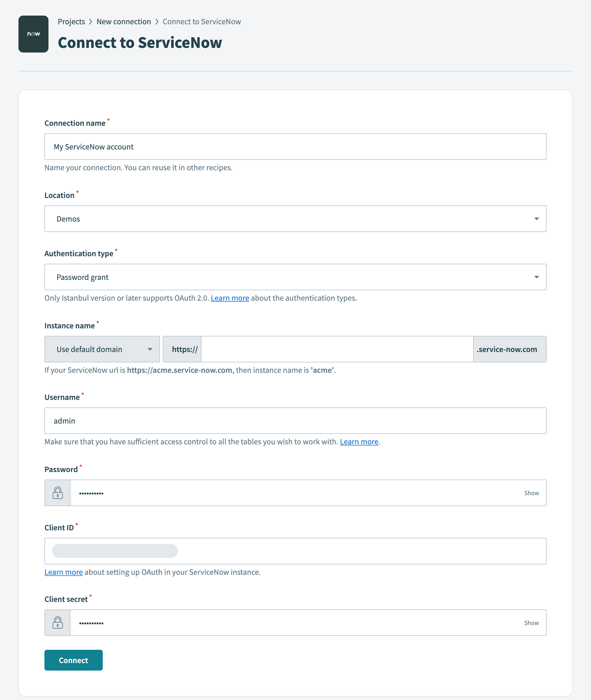Open Learn more about authentication types
Image resolution: width=591 pixels, height=700 pixels.
[x=230, y=298]
